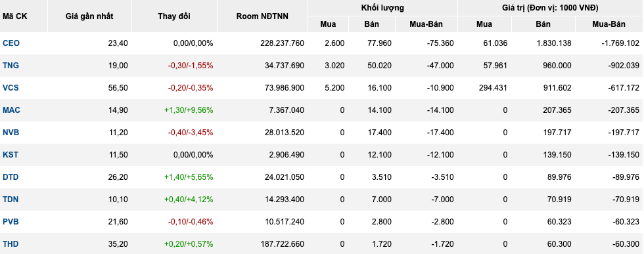Click the Giá gần nhất column header
The width and height of the screenshot is (644, 254).
click(89, 16)
